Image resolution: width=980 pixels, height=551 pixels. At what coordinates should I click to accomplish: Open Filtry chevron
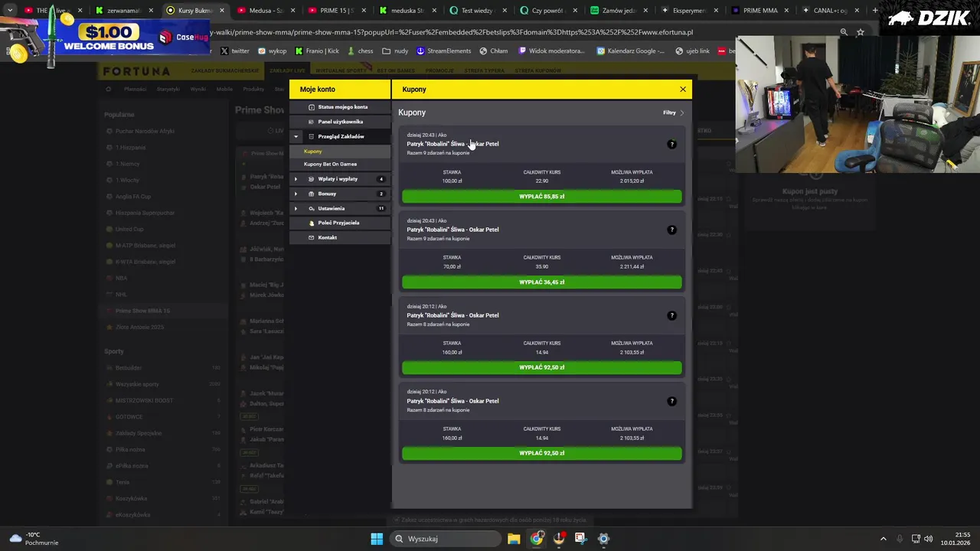coord(682,112)
